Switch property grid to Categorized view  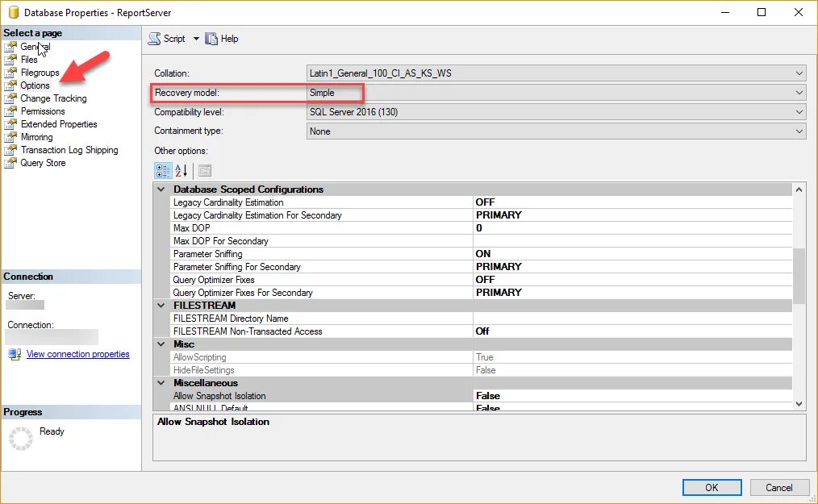point(163,171)
